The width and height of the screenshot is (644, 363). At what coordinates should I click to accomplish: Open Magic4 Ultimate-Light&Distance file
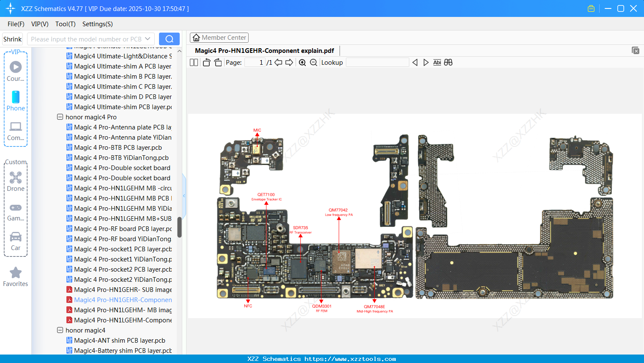click(123, 56)
